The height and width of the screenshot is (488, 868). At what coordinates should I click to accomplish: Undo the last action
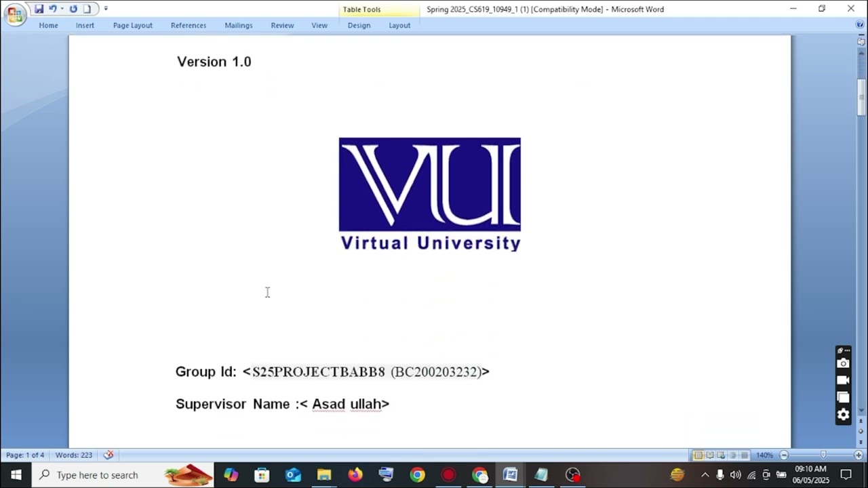52,9
